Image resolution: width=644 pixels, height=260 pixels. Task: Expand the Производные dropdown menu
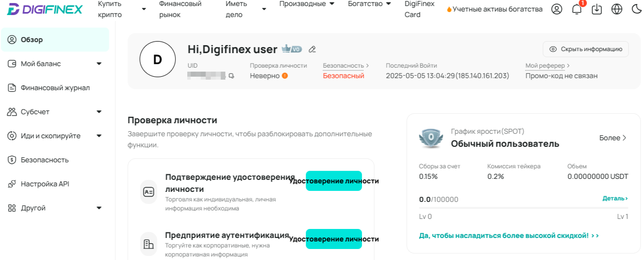(x=332, y=4)
